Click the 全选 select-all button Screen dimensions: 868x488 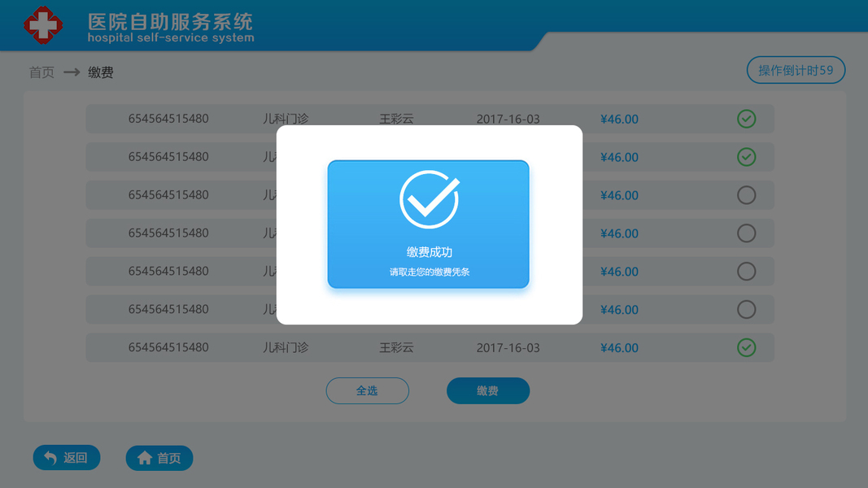(368, 390)
